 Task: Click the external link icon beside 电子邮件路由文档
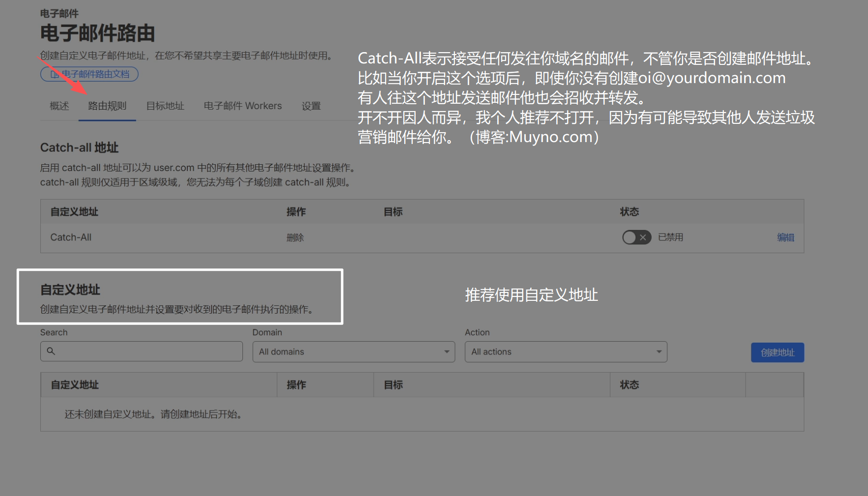click(x=54, y=74)
